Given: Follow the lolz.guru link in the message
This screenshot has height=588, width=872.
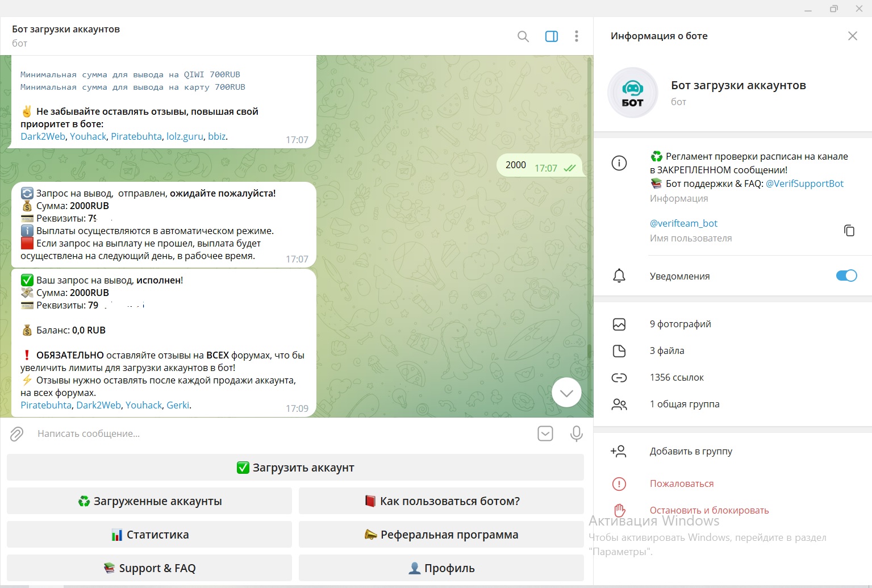Looking at the screenshot, I should [185, 136].
